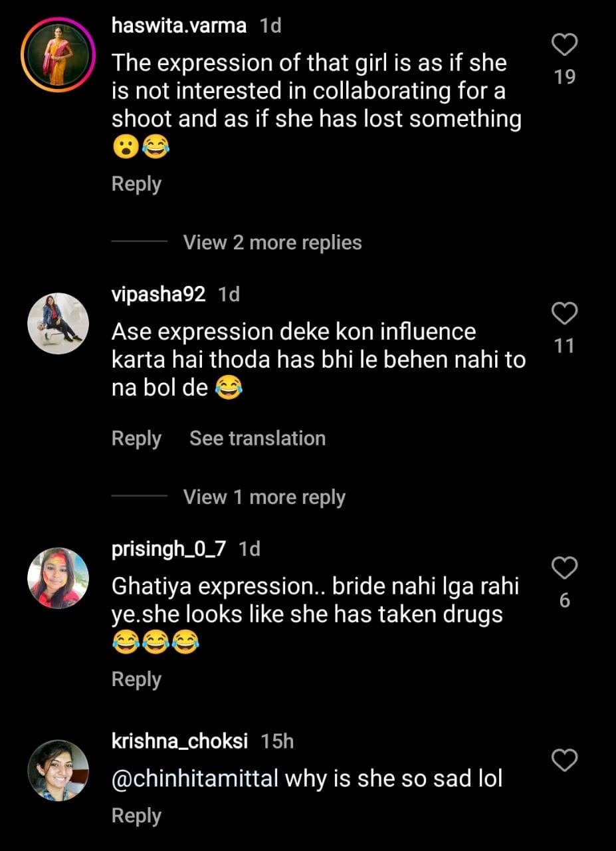
Task: Expand "View 1 more reply"
Action: pyautogui.click(x=264, y=497)
